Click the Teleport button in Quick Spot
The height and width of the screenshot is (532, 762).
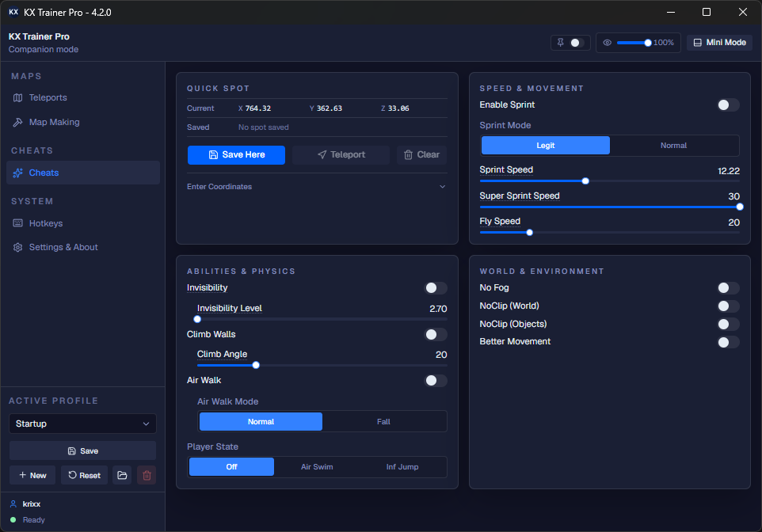341,155
